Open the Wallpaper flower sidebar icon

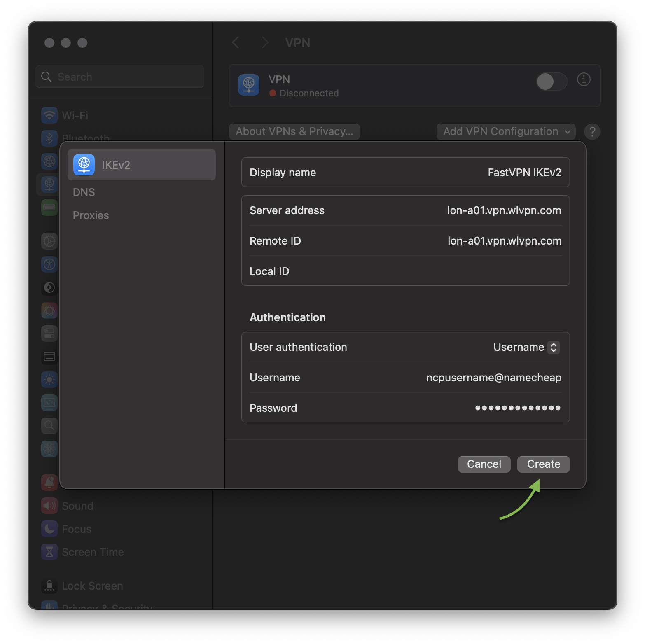click(49, 448)
